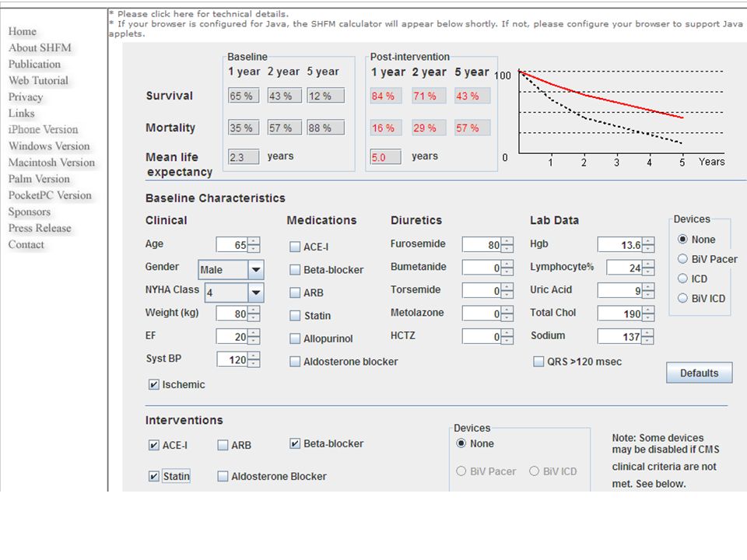The image size is (747, 560).
Task: Click the Age stepper arrows
Action: coord(254,245)
